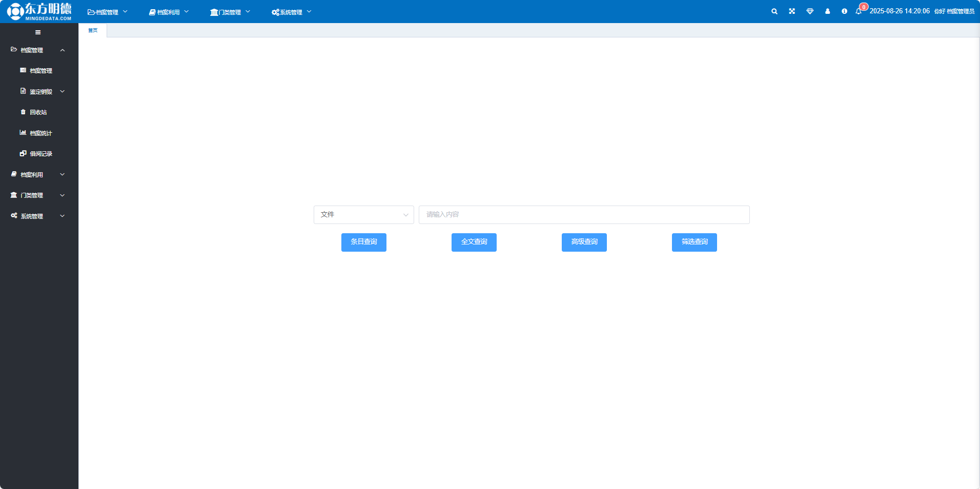Image resolution: width=980 pixels, height=489 pixels.
Task: Click the 条目查询 button
Action: [x=363, y=242]
